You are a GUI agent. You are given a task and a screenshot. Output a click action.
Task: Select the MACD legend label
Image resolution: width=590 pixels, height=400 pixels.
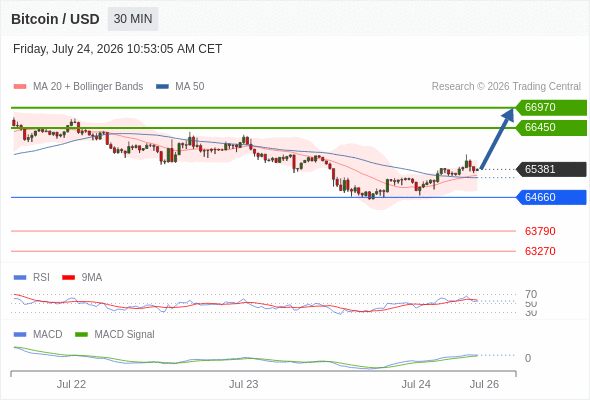48,335
